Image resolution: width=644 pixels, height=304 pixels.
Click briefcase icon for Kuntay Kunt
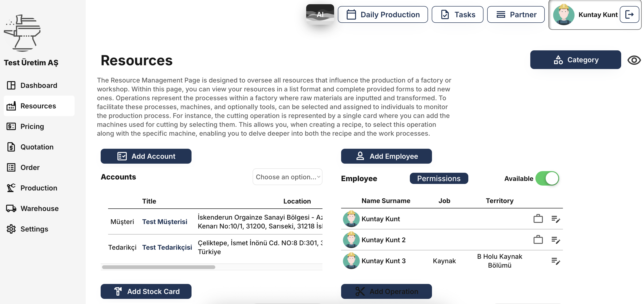point(538,219)
